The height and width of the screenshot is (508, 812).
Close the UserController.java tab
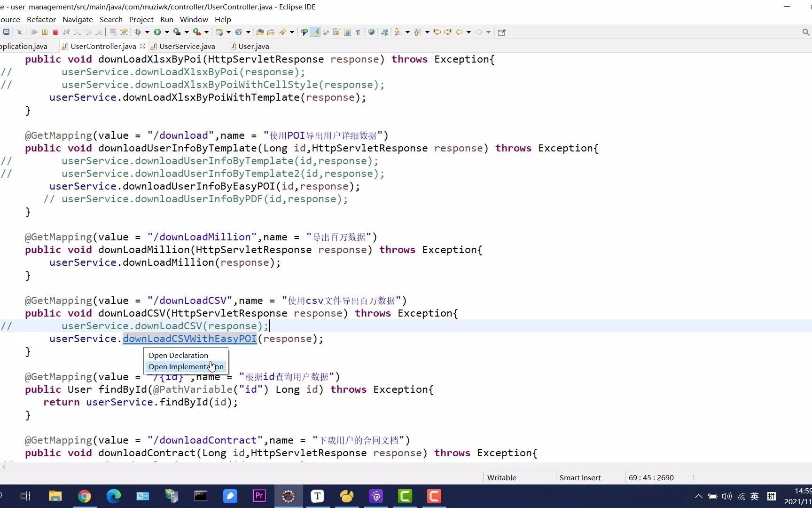(142, 46)
